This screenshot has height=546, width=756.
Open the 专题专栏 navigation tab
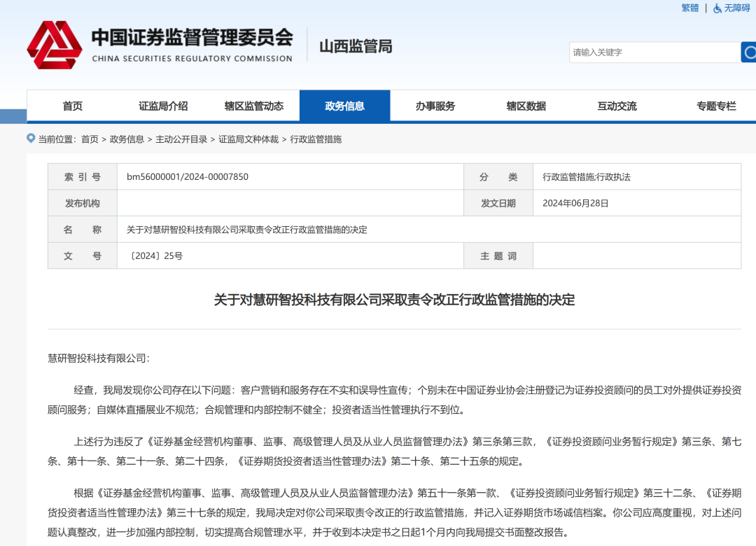[x=716, y=106]
